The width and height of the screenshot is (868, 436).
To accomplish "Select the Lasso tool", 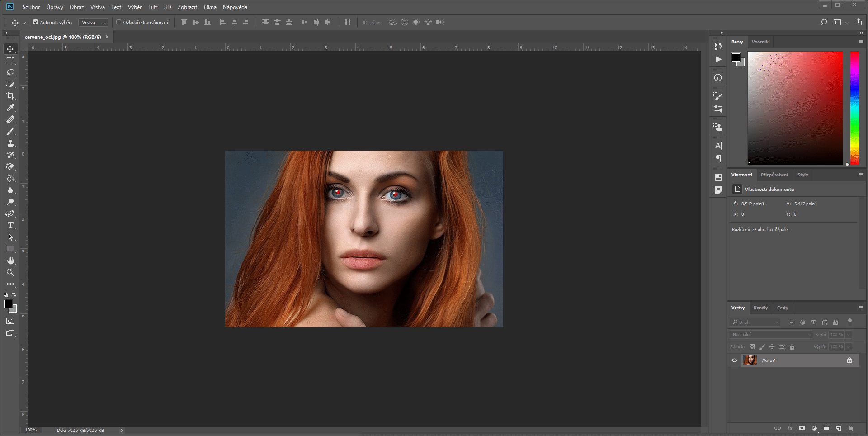I will (10, 72).
